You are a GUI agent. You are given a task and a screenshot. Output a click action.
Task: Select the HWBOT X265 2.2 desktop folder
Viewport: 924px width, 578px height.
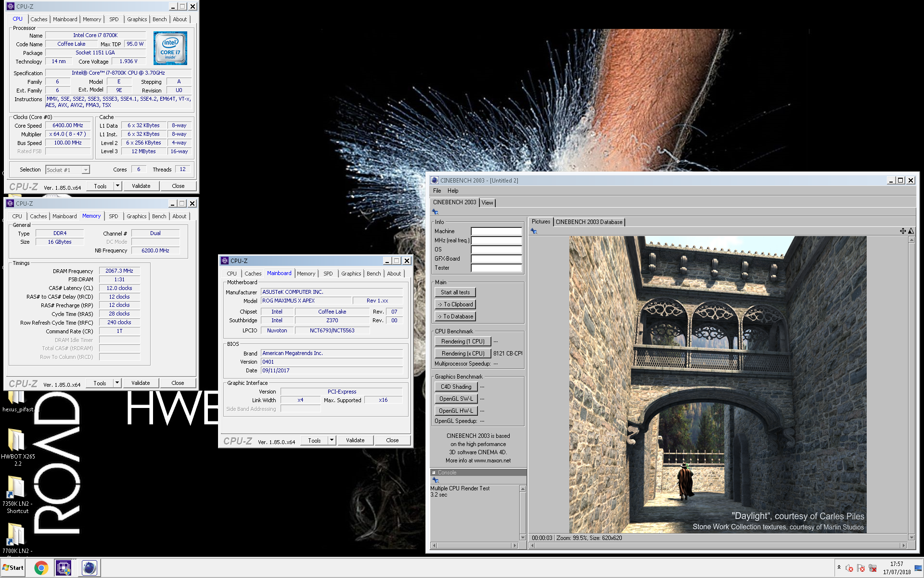(17, 448)
